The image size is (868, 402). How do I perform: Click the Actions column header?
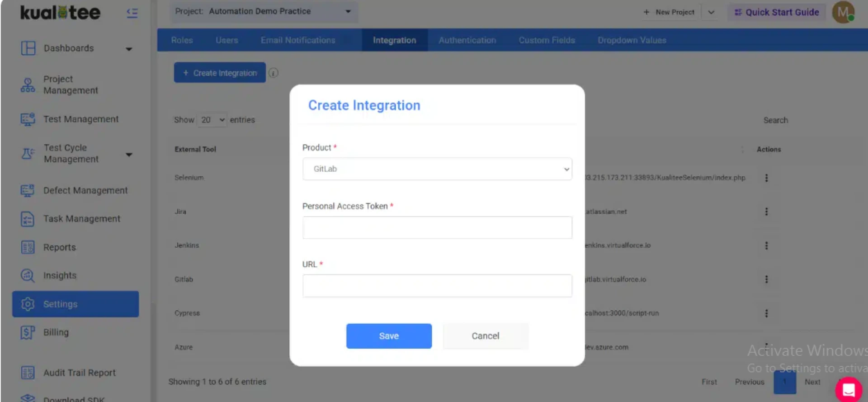tap(769, 149)
